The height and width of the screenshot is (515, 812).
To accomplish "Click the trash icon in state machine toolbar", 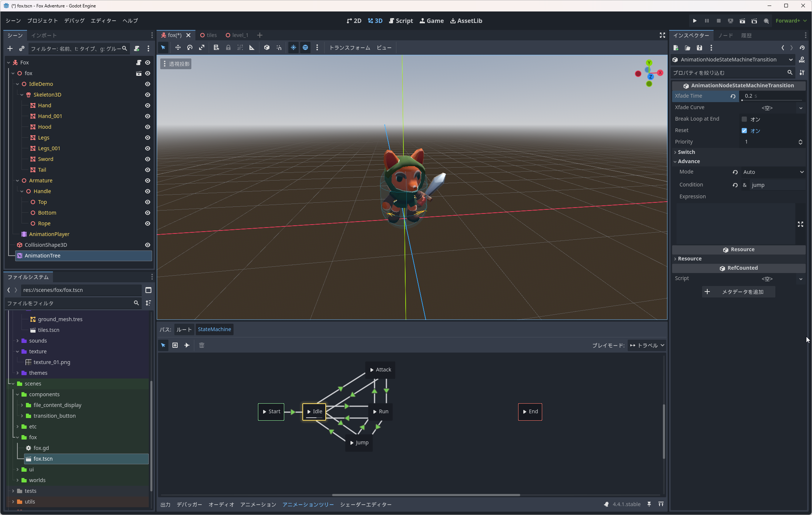I will [x=202, y=345].
